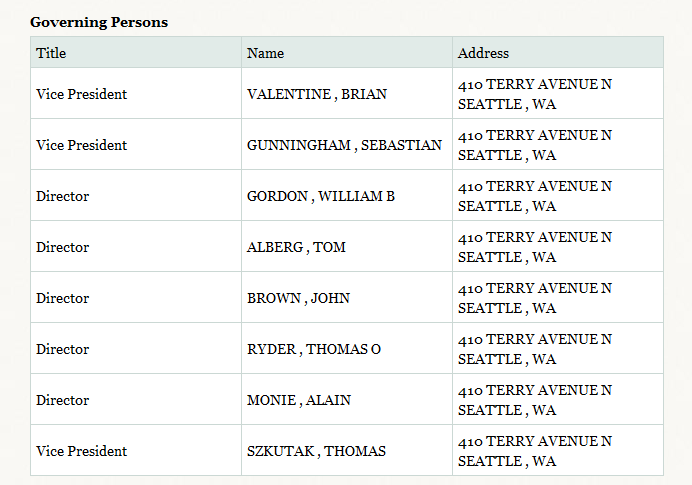Click the name RYDER, THOMAS O
692x485 pixels.
pyautogui.click(x=314, y=349)
